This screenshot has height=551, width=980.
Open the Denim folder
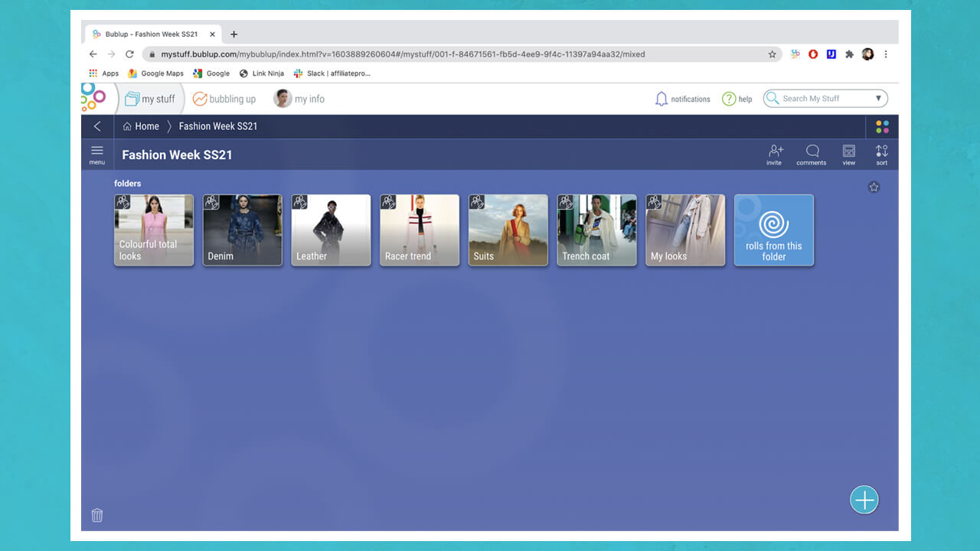[x=243, y=230]
